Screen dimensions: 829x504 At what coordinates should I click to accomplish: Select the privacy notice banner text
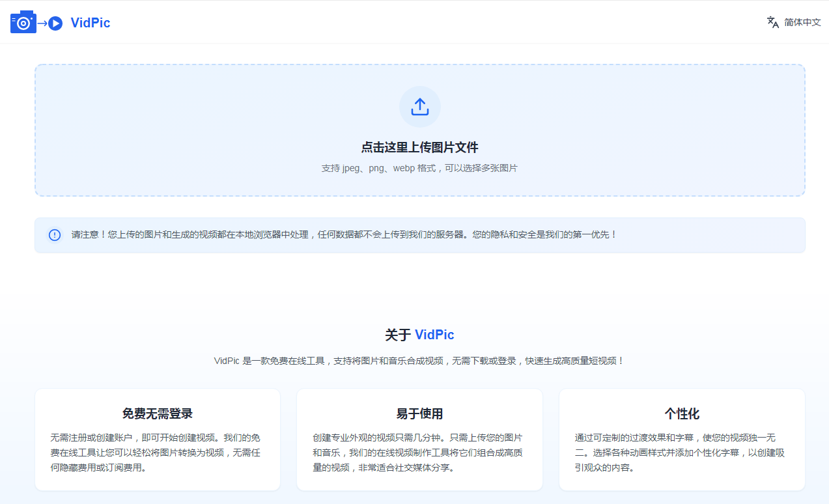point(344,234)
